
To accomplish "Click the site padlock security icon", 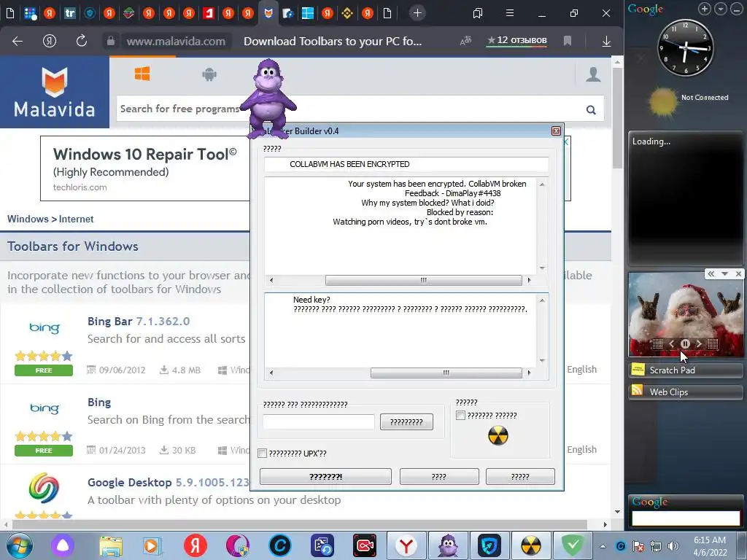I will [x=111, y=42].
